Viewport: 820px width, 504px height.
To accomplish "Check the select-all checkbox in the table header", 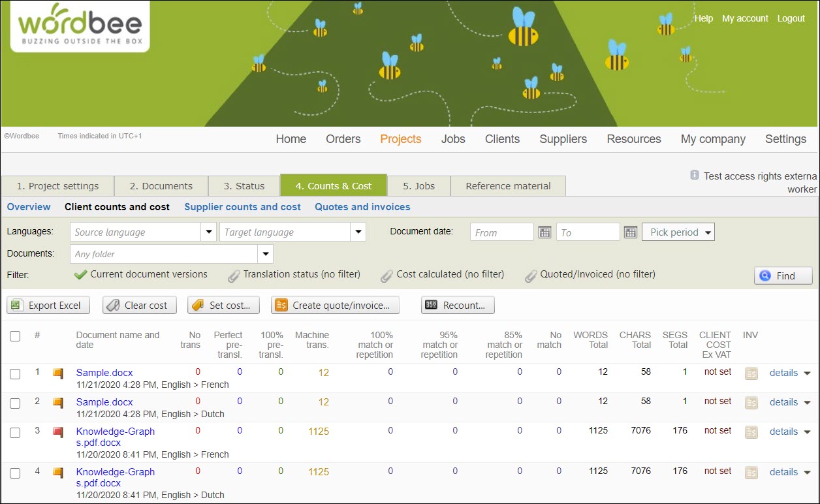I will click(15, 336).
